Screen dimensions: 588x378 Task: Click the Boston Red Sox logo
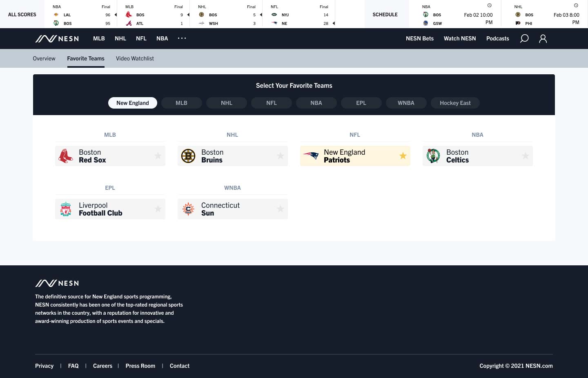coord(65,156)
